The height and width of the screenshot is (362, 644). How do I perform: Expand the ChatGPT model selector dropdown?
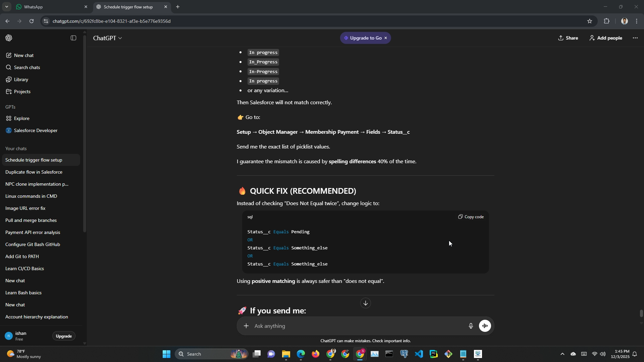(107, 38)
